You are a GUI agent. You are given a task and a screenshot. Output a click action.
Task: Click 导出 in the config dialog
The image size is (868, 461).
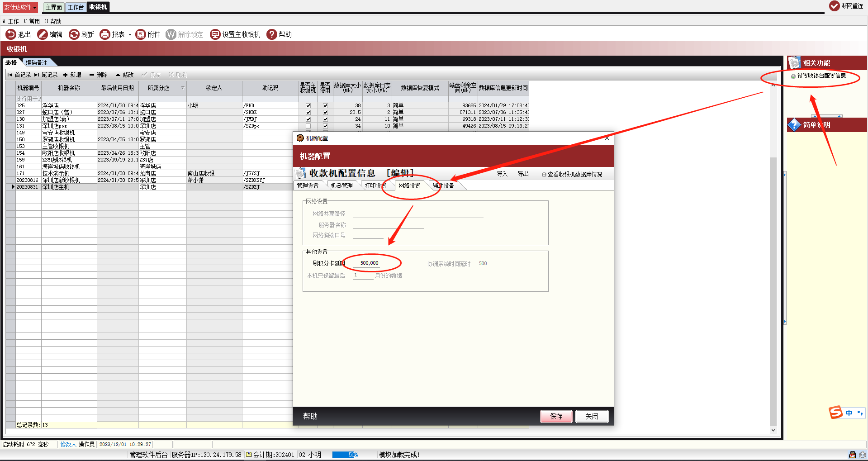tap(523, 174)
